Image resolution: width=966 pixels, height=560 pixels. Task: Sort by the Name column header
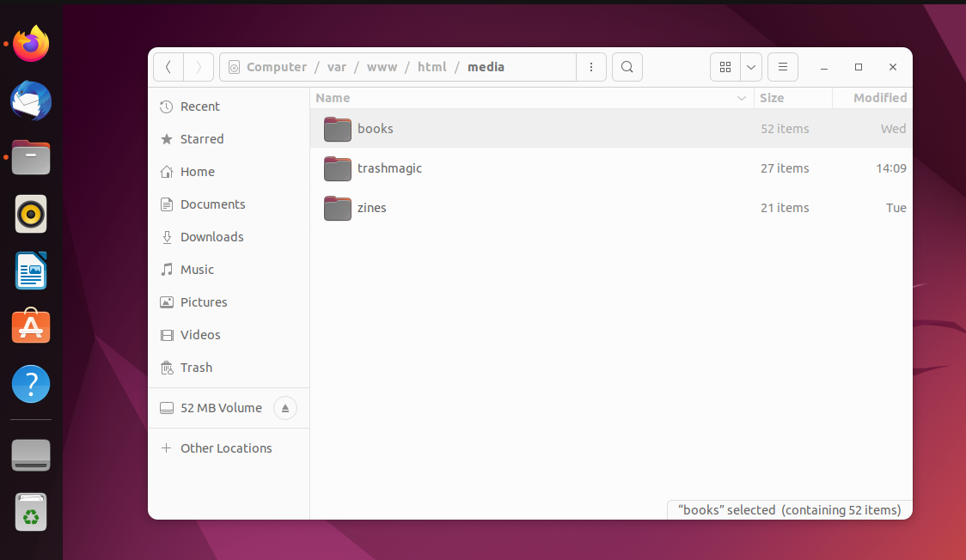tap(532, 98)
